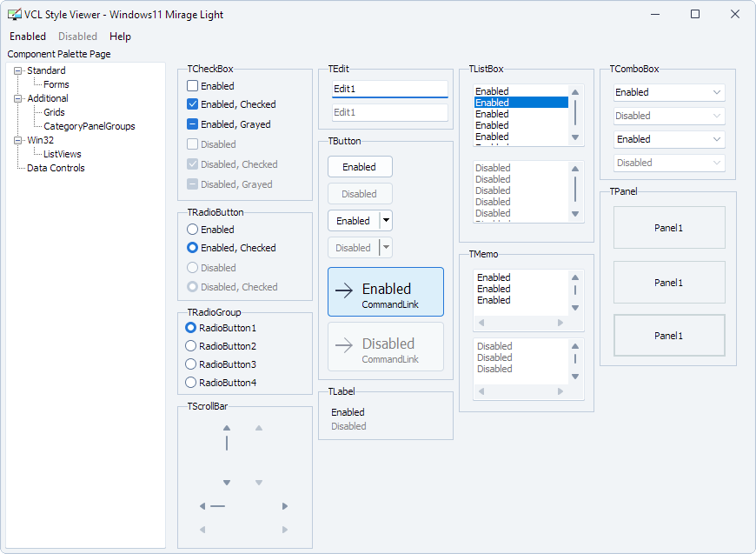Click dropdown arrow of Disabled split button
Screen dimensions: 756x554
click(x=386, y=248)
